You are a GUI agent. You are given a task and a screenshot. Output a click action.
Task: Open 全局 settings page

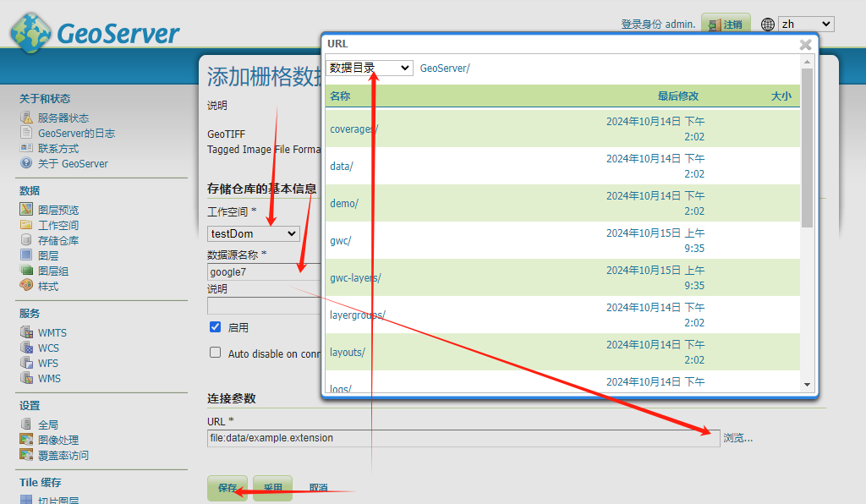click(47, 425)
